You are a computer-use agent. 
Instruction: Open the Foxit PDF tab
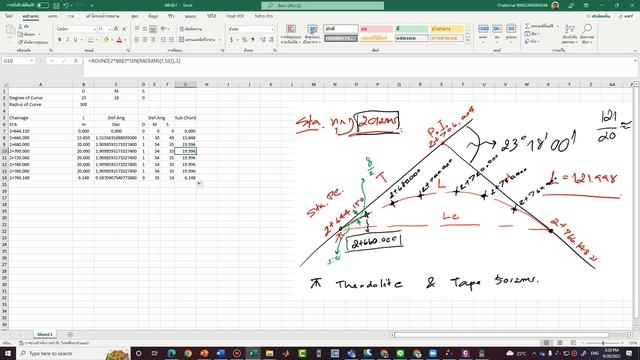235,16
